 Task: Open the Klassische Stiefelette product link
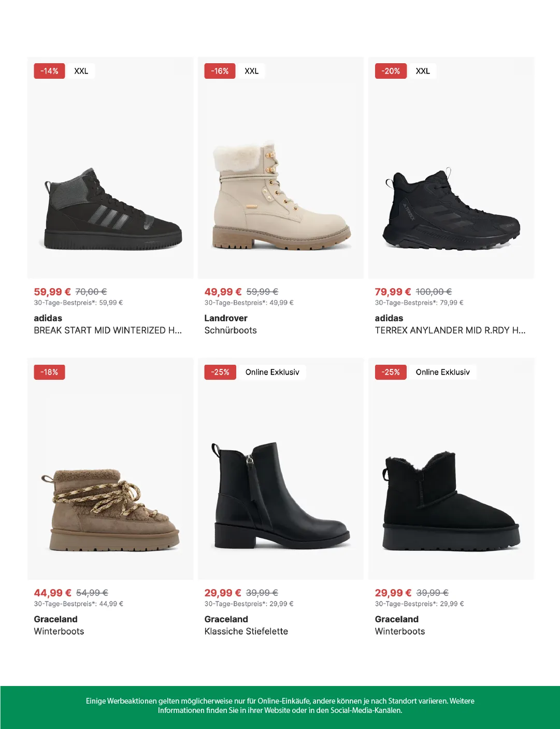[246, 632]
